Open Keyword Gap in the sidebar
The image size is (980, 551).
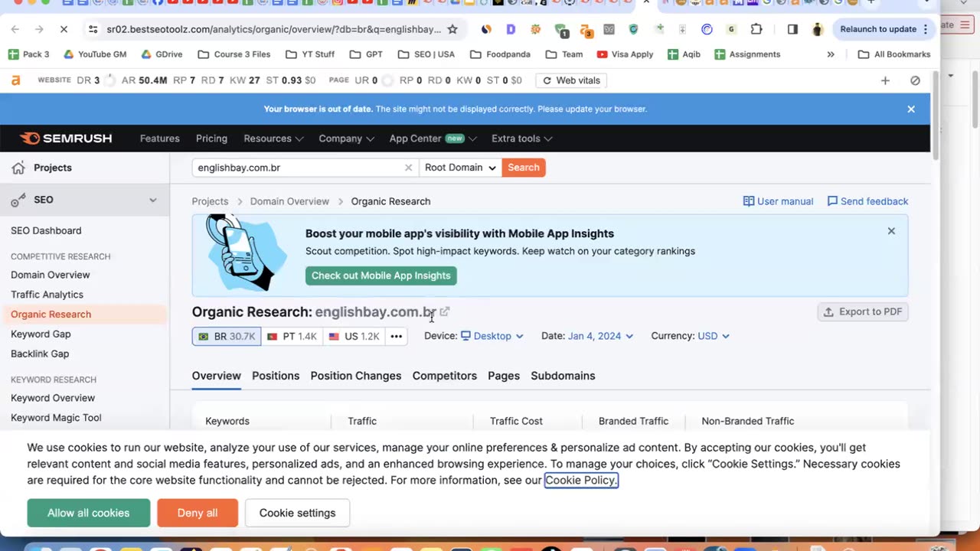(41, 334)
